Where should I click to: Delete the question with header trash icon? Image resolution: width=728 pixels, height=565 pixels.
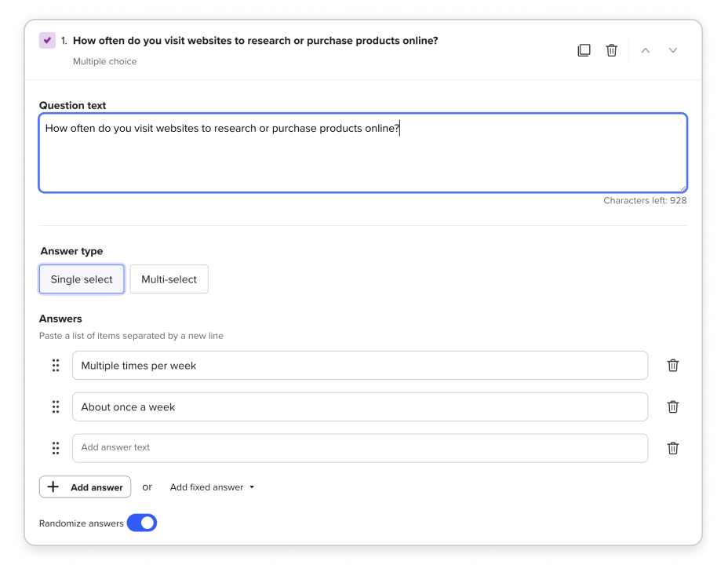[612, 50]
